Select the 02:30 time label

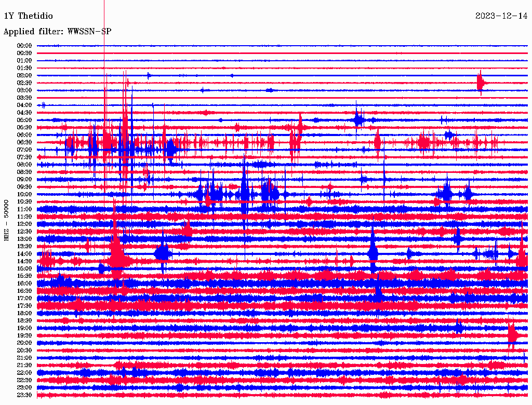[x=24, y=83]
